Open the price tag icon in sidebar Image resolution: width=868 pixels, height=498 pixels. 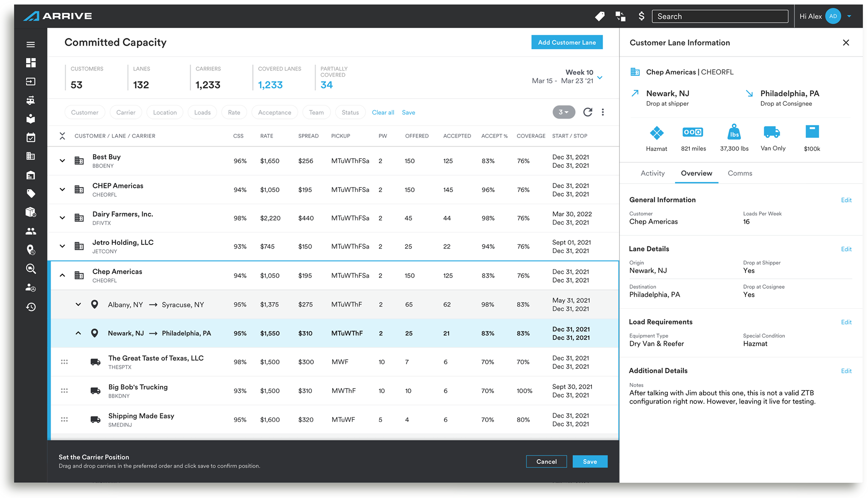click(31, 193)
